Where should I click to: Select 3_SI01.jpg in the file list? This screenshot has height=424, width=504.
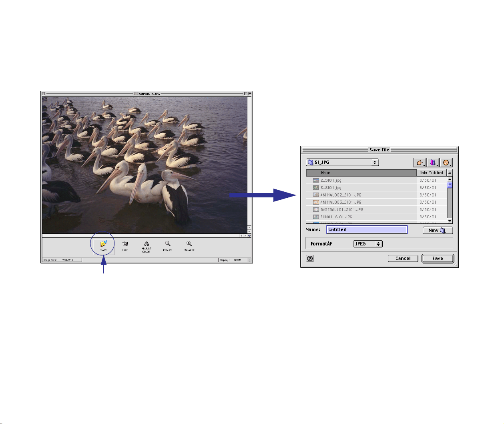pyautogui.click(x=376, y=187)
